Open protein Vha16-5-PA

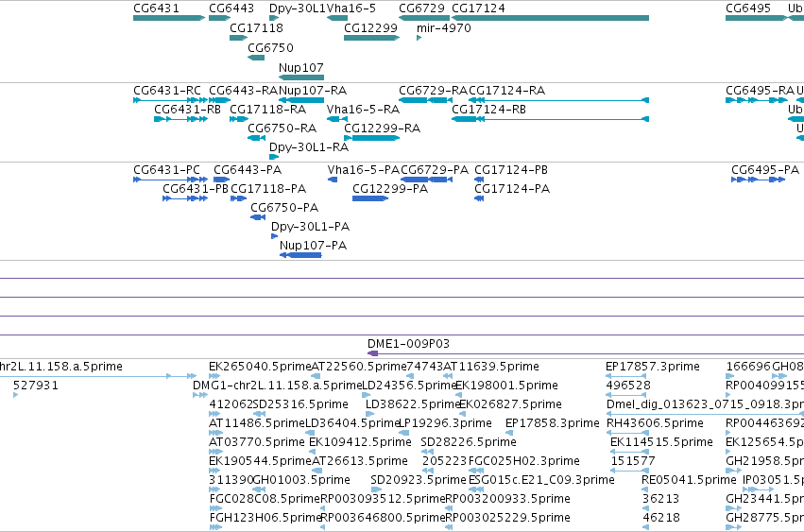[333, 180]
